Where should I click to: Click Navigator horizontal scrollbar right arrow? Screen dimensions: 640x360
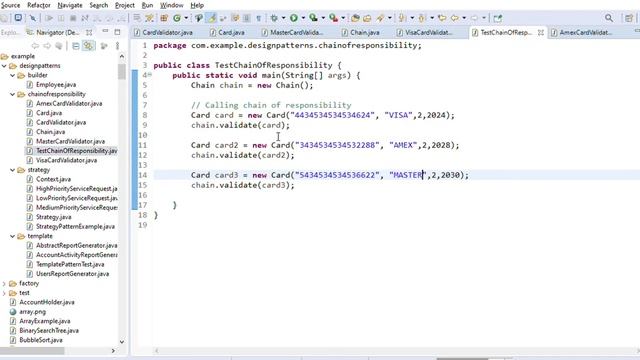coord(113,351)
